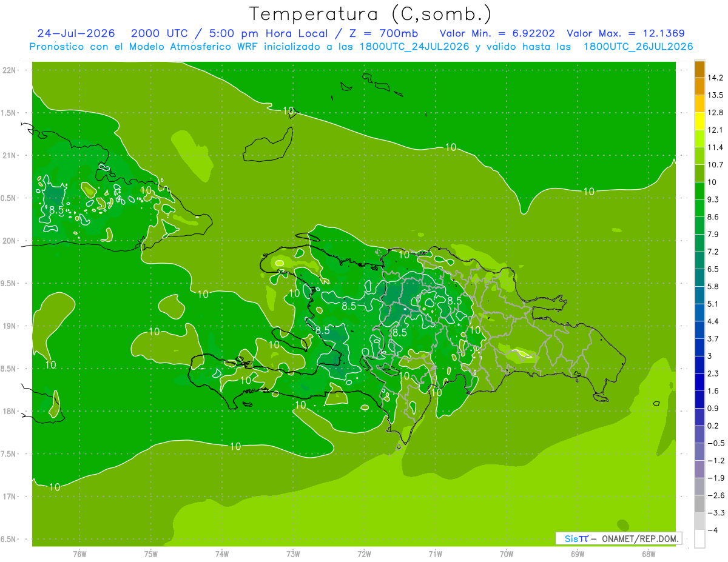728x562 pixels.
Task: Click the '9.3' color scale value
Action: click(714, 199)
